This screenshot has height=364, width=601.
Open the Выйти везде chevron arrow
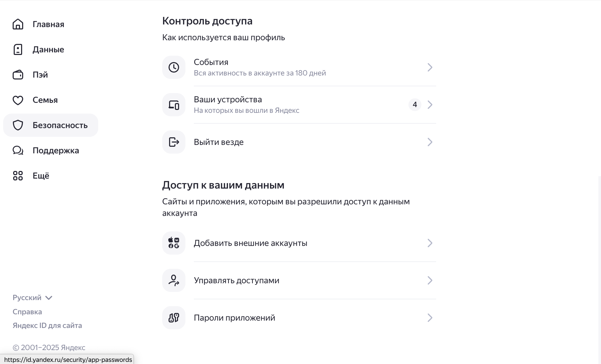click(430, 142)
